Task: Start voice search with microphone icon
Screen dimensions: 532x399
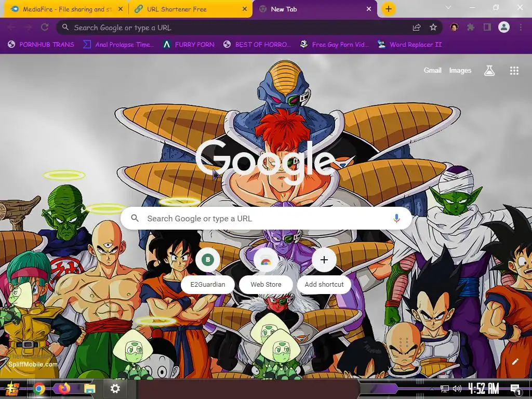Action: pos(396,219)
